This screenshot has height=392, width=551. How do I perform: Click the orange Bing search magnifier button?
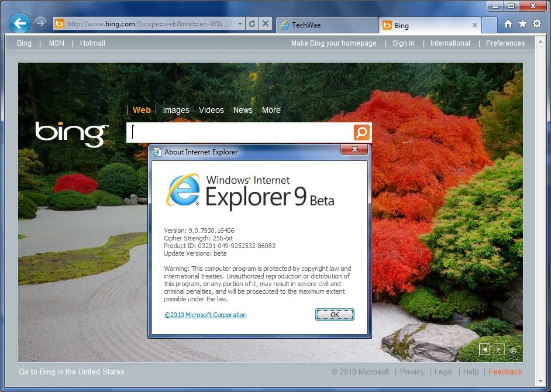(x=362, y=133)
